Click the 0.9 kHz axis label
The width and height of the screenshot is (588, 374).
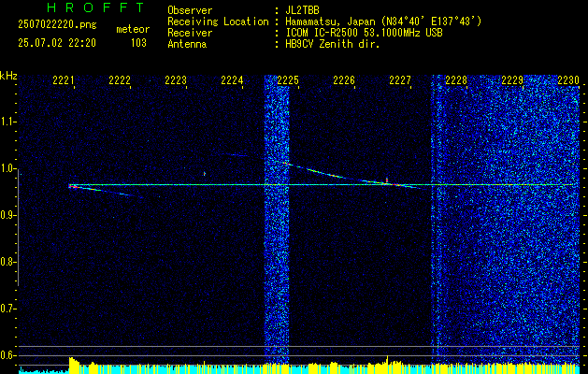point(7,215)
